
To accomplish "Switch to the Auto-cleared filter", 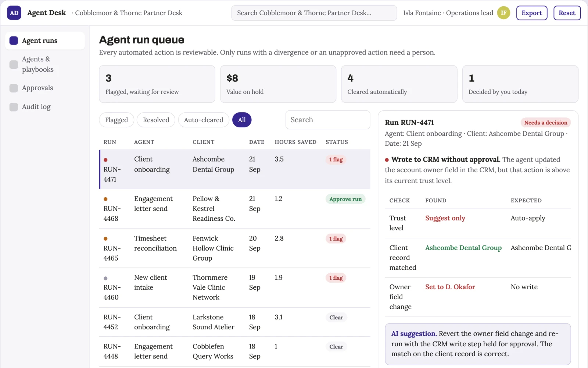I will pyautogui.click(x=204, y=120).
